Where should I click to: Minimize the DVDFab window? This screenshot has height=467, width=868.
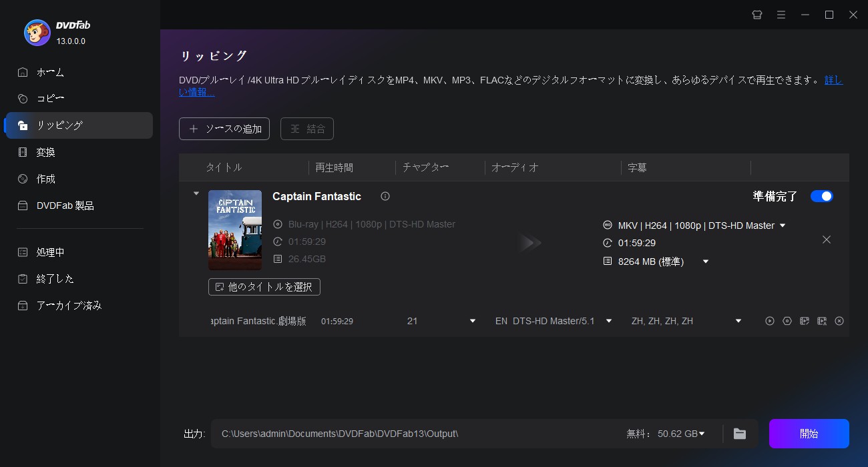805,15
